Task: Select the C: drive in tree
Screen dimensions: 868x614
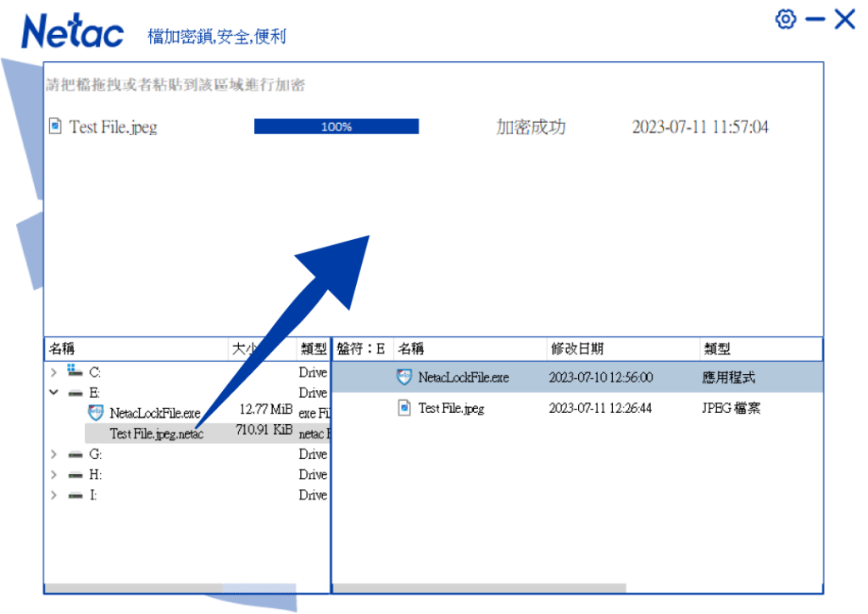Action: pos(95,372)
